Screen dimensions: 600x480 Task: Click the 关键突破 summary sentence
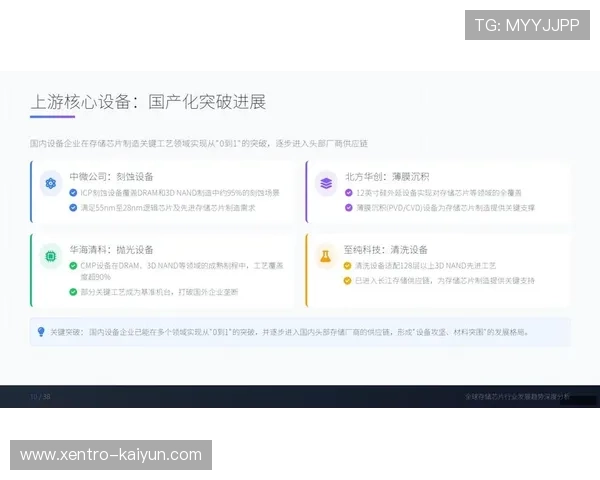(x=290, y=332)
